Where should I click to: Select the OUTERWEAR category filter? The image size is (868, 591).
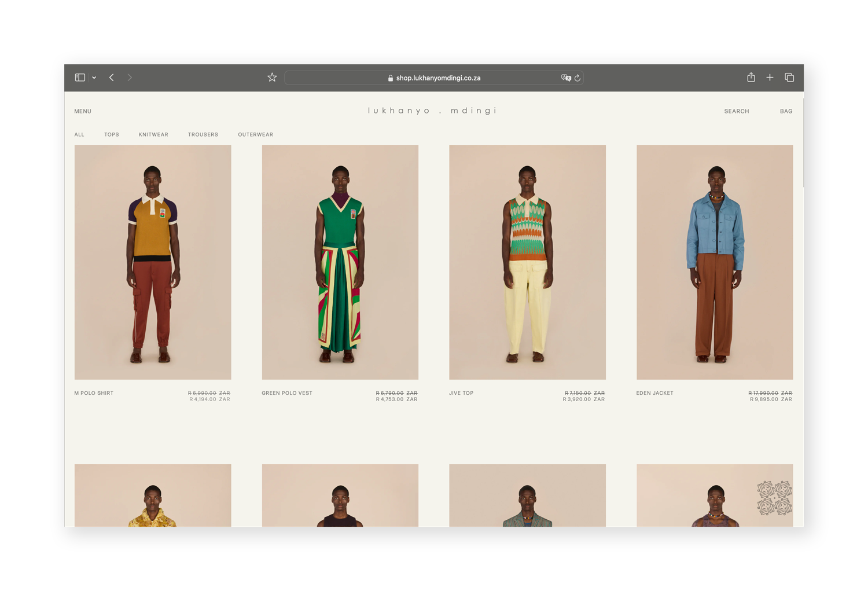pyautogui.click(x=256, y=135)
